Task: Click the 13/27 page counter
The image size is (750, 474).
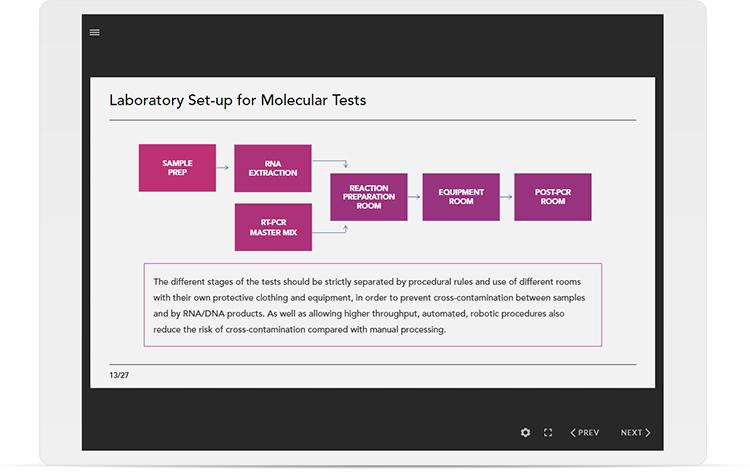Action: (119, 375)
